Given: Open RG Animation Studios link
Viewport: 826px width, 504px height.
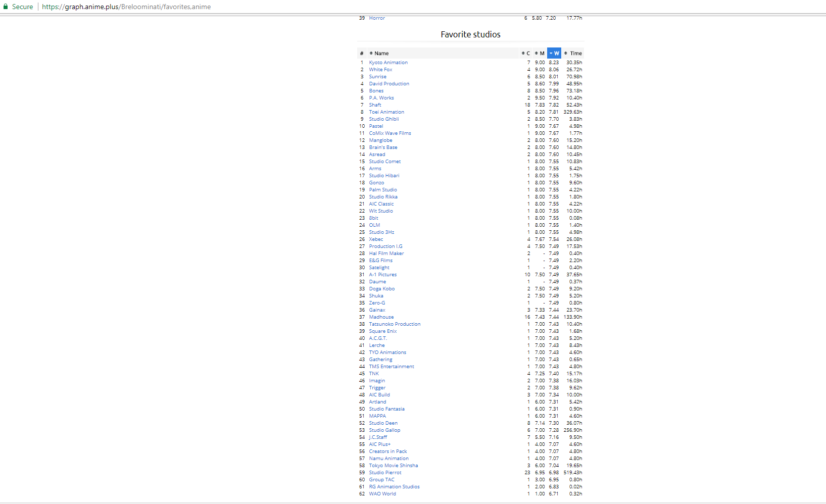Looking at the screenshot, I should point(394,487).
